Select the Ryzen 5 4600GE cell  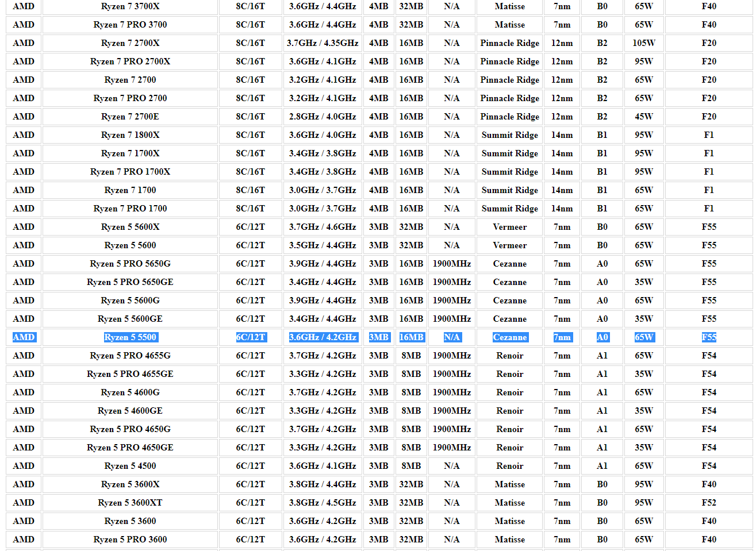coord(131,411)
